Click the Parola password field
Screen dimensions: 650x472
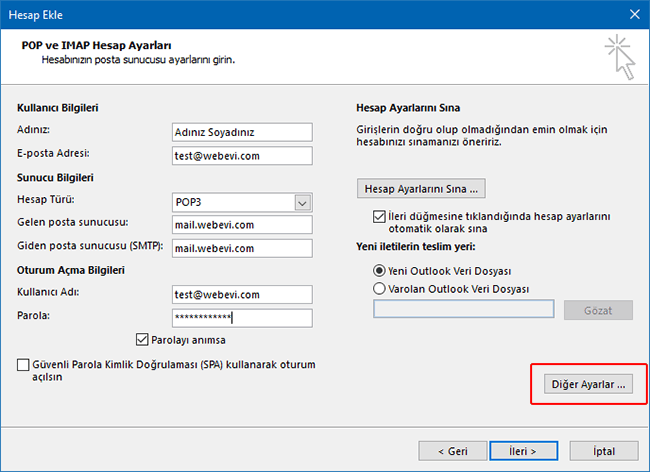[x=242, y=317]
